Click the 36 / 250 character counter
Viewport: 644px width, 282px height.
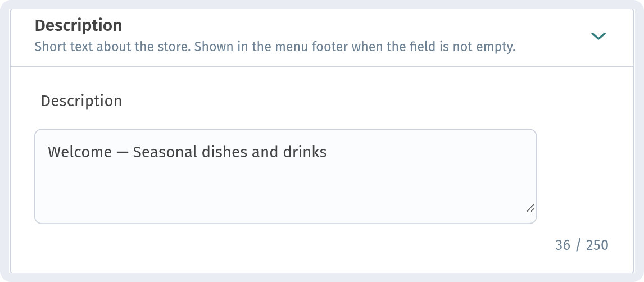(x=582, y=245)
